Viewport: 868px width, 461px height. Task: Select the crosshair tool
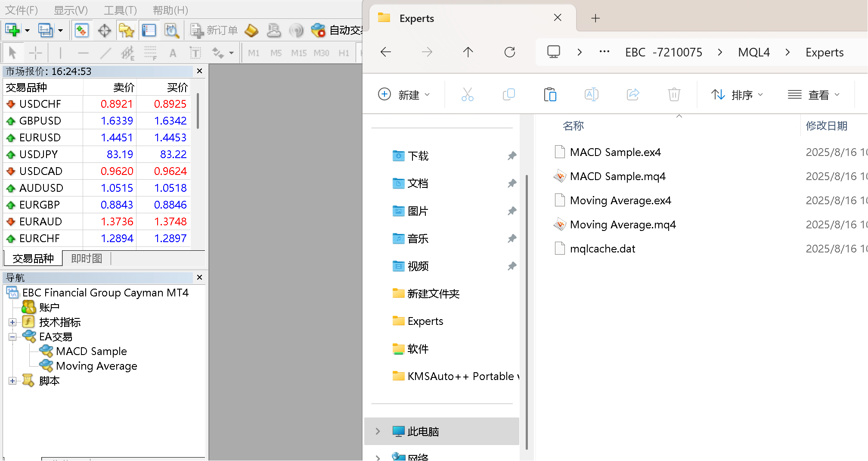tap(35, 53)
